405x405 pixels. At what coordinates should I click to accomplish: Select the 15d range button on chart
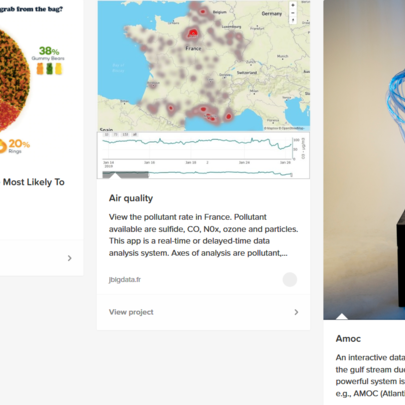[x=125, y=135]
